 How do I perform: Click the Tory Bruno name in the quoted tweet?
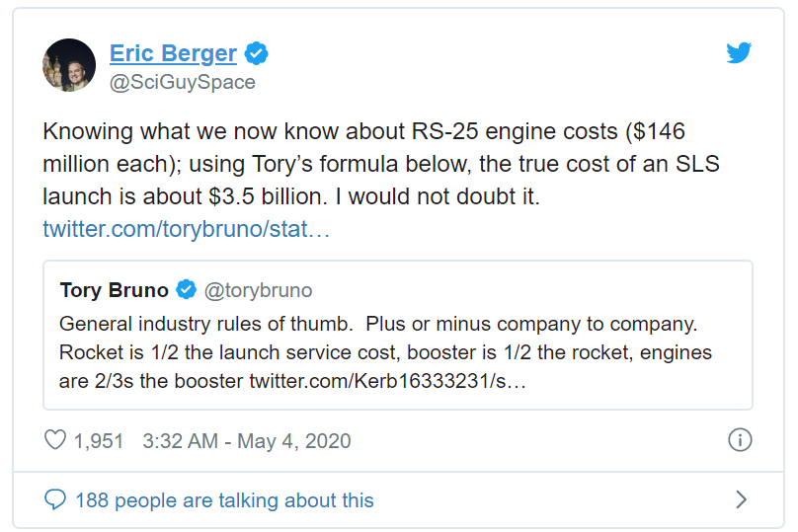(114, 290)
